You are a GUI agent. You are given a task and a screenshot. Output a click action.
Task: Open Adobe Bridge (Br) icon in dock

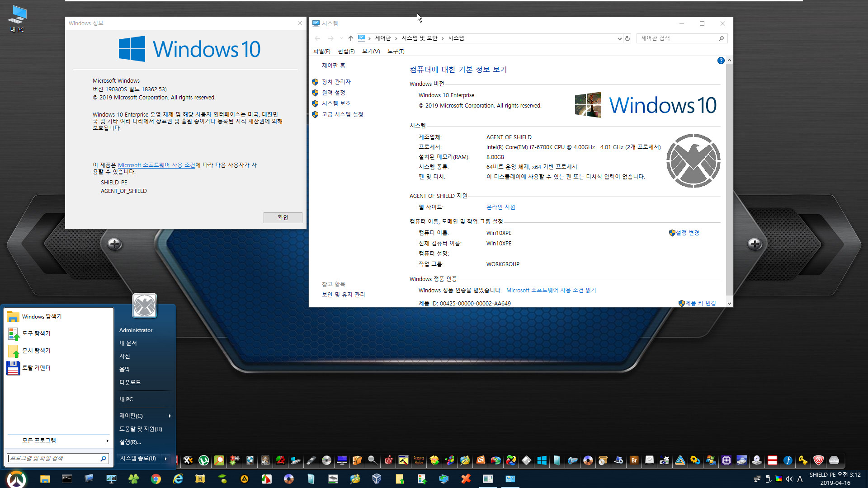coord(634,460)
